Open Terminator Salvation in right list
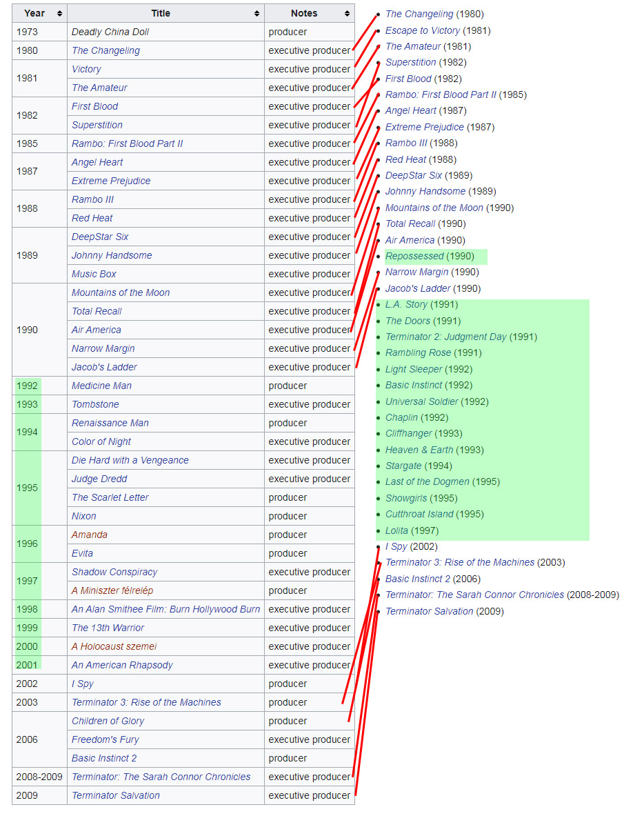Screen dimensions: 644x816 click(x=429, y=611)
